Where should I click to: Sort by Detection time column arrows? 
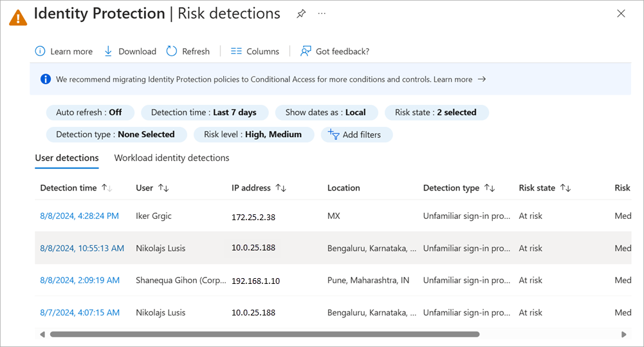point(107,188)
